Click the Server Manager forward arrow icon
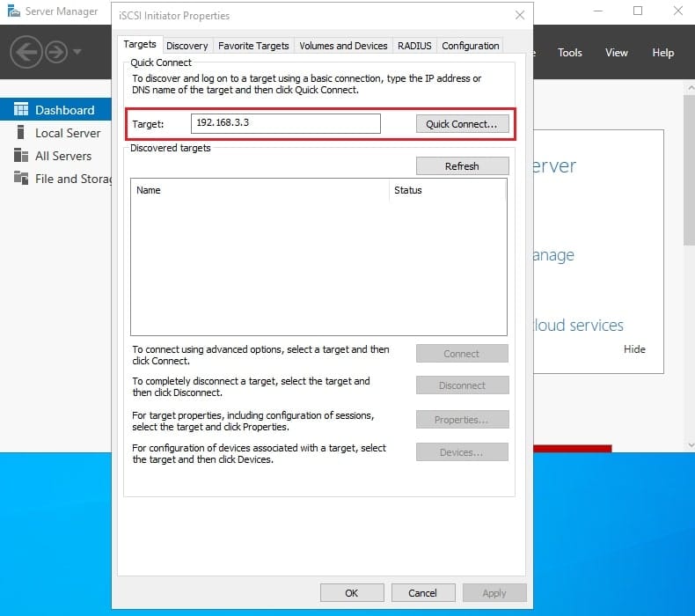695x616 pixels. [56, 52]
